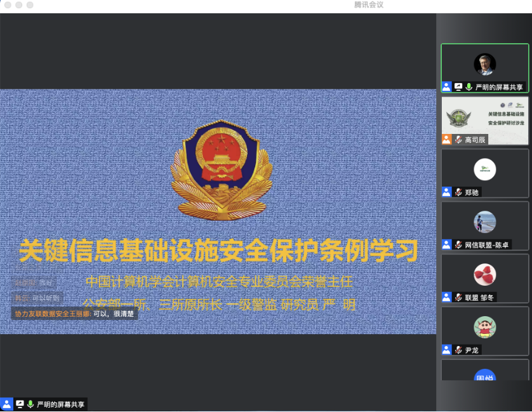Click the orange microphone icon on 高司辰's thumbnail
The width and height of the screenshot is (532, 412).
[457, 139]
